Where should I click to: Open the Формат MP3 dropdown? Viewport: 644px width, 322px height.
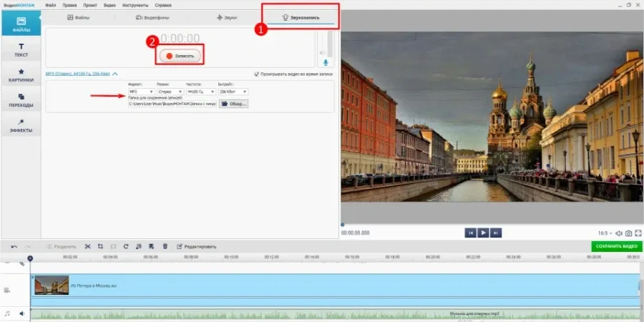(x=142, y=92)
